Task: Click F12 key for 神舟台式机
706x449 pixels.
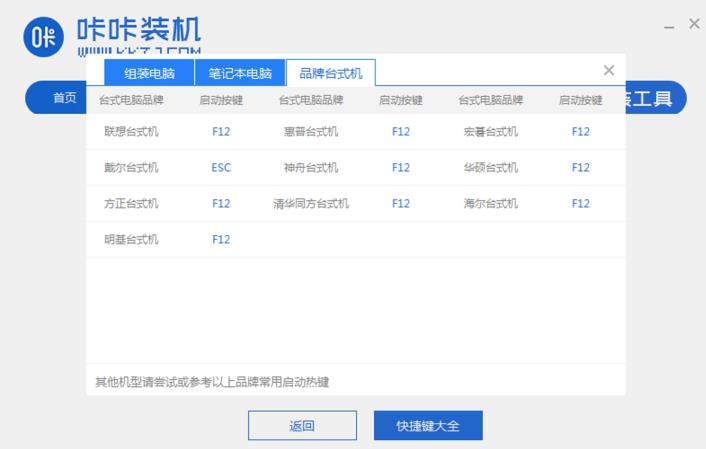Action: coord(401,168)
